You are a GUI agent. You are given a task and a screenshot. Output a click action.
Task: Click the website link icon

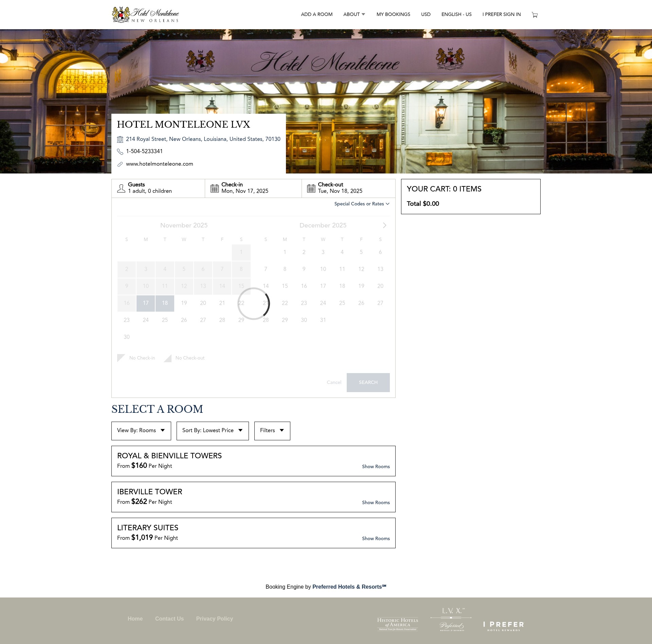point(120,164)
